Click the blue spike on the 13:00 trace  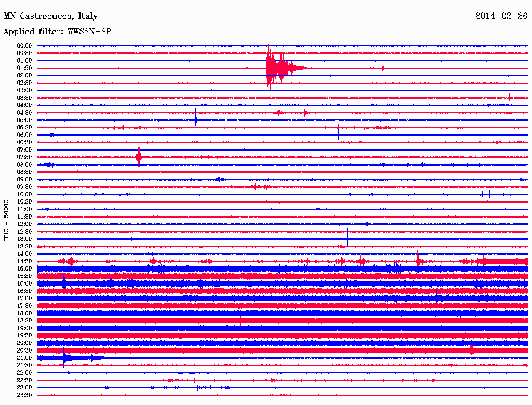point(347,238)
